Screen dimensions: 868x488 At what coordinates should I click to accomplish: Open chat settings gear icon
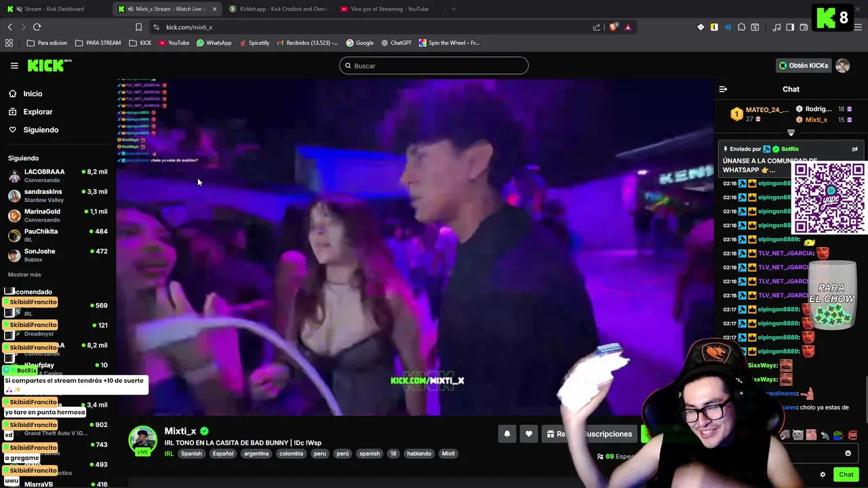pos(823,474)
